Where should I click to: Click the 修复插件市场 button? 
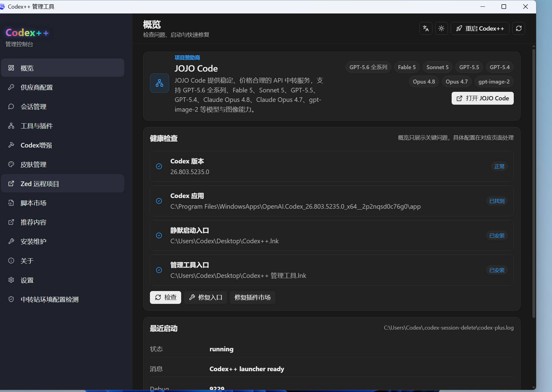[252, 297]
